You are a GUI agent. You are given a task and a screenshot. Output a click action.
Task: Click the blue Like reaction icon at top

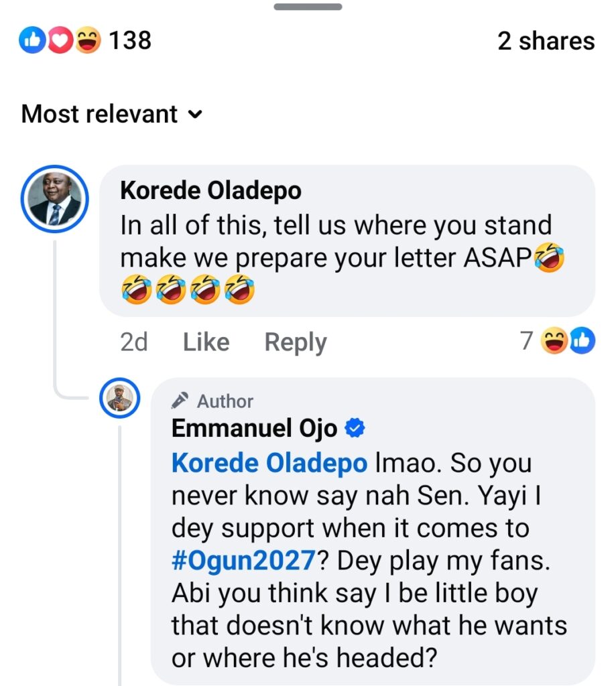tap(32, 42)
